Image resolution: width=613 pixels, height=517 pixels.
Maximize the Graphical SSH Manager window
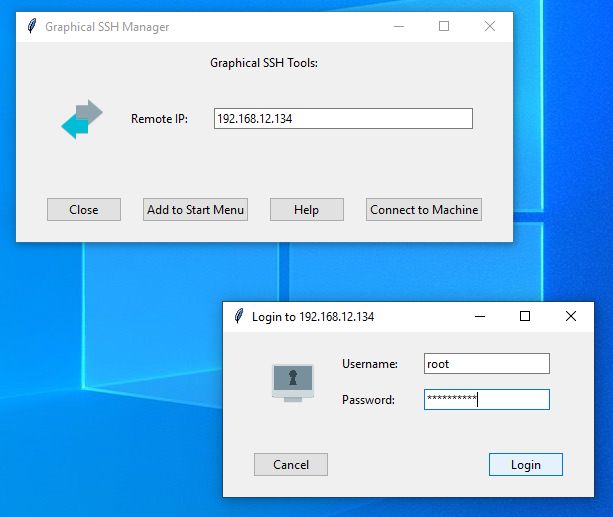444,26
